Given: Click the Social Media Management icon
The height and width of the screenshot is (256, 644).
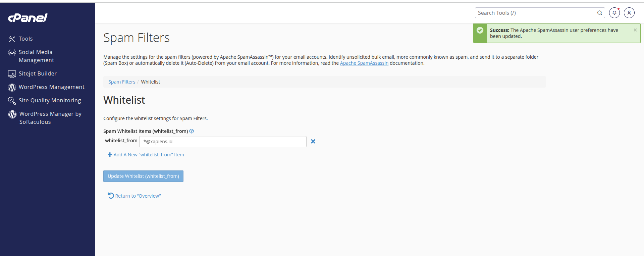Looking at the screenshot, I should click(12, 52).
